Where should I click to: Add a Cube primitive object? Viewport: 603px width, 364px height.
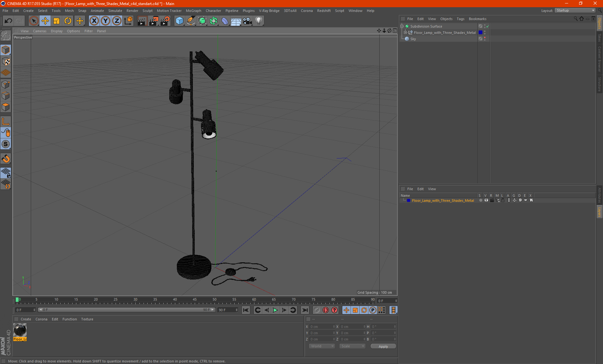click(179, 21)
